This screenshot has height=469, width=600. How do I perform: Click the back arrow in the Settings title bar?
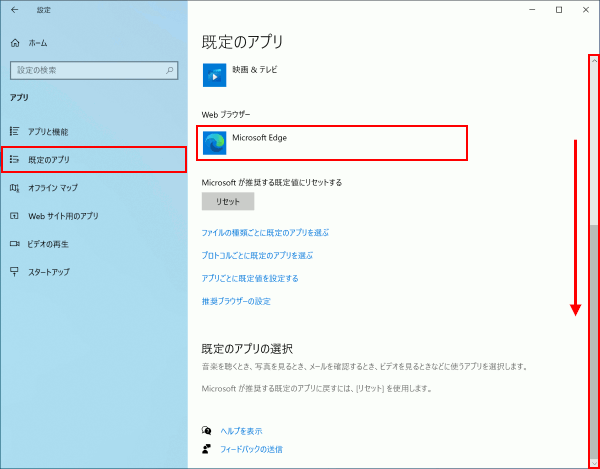[x=15, y=10]
